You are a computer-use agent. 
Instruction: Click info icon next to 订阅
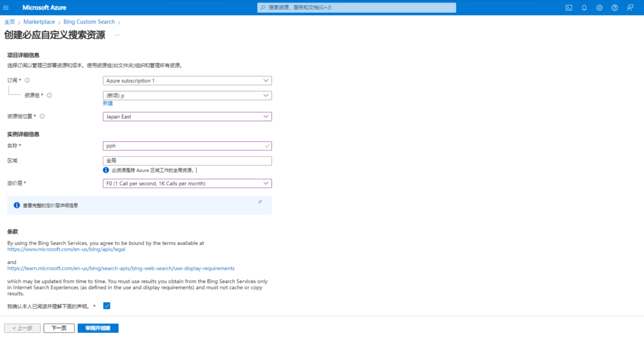[x=27, y=80]
